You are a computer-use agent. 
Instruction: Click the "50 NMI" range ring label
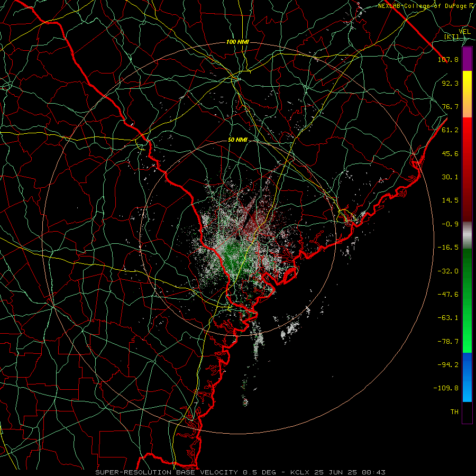click(237, 140)
